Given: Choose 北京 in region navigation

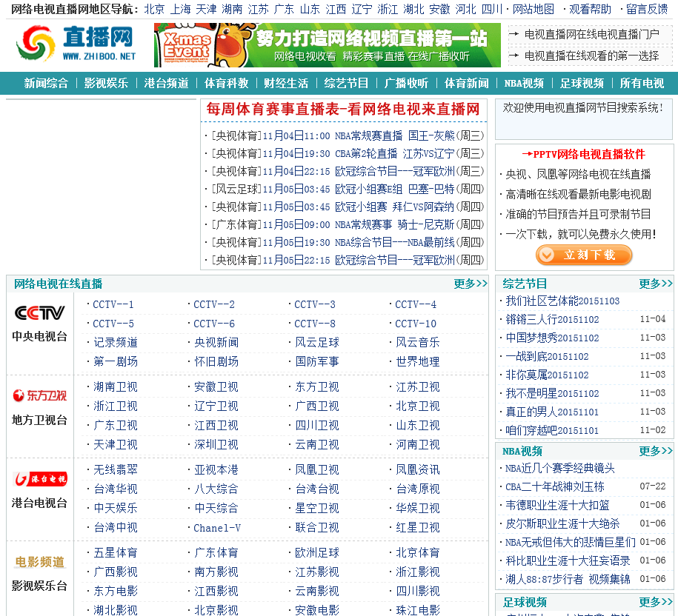Looking at the screenshot, I should [154, 9].
